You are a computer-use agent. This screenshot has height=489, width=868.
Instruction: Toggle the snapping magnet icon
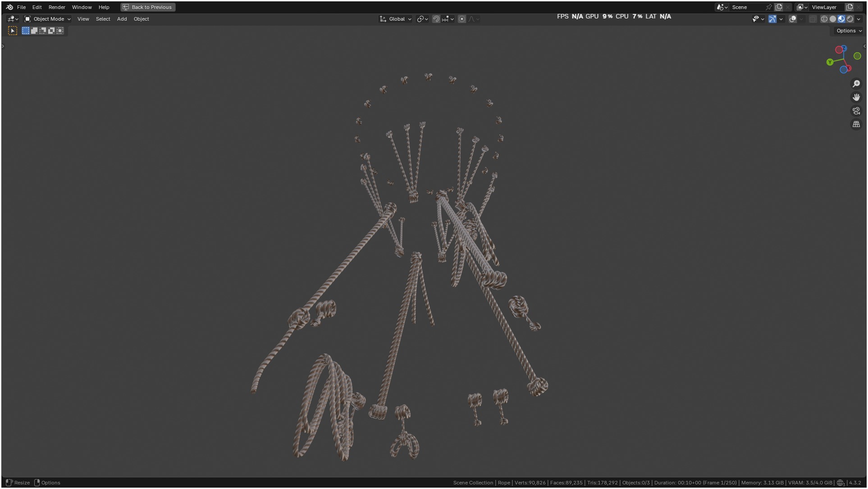436,19
